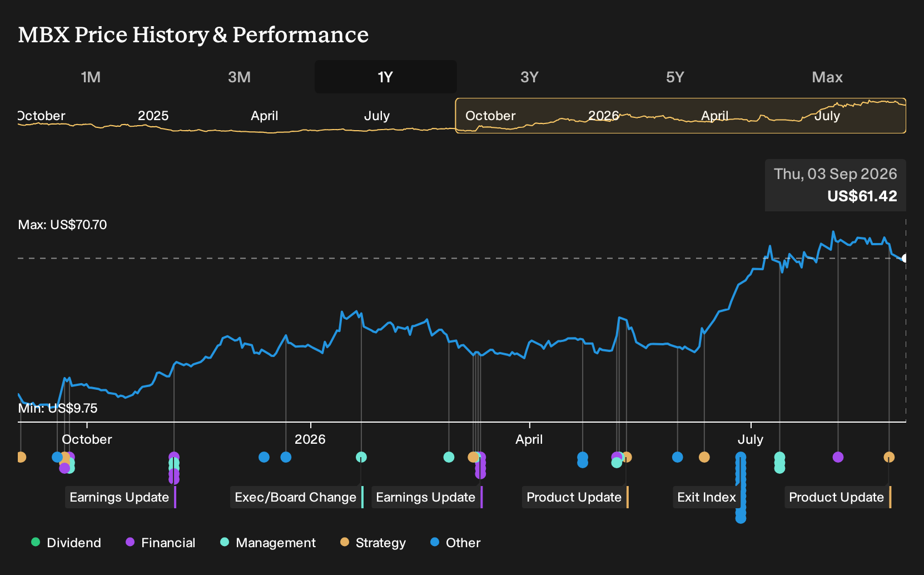Switch to the 3Y time range
The height and width of the screenshot is (575, 924).
pos(529,77)
